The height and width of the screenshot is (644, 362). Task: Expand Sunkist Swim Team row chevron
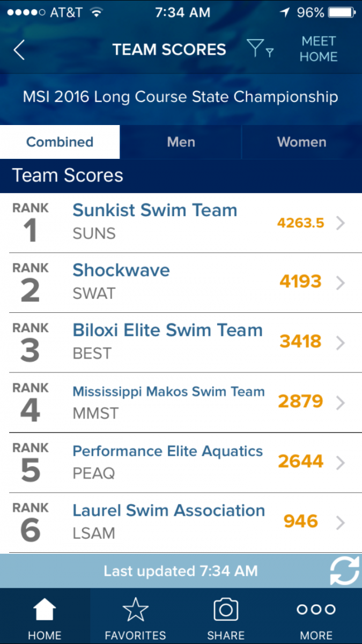click(x=340, y=223)
